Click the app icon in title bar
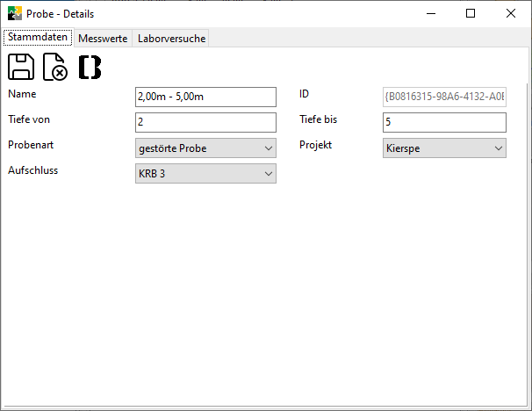 [x=14, y=14]
